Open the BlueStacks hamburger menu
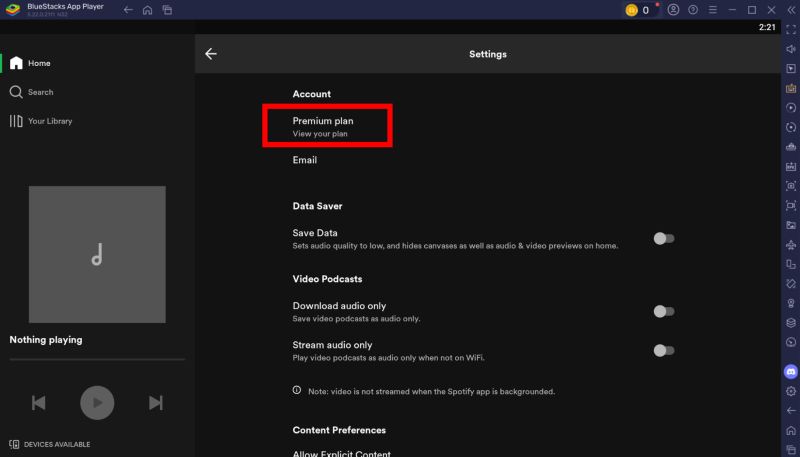This screenshot has width=800, height=457. (x=713, y=10)
